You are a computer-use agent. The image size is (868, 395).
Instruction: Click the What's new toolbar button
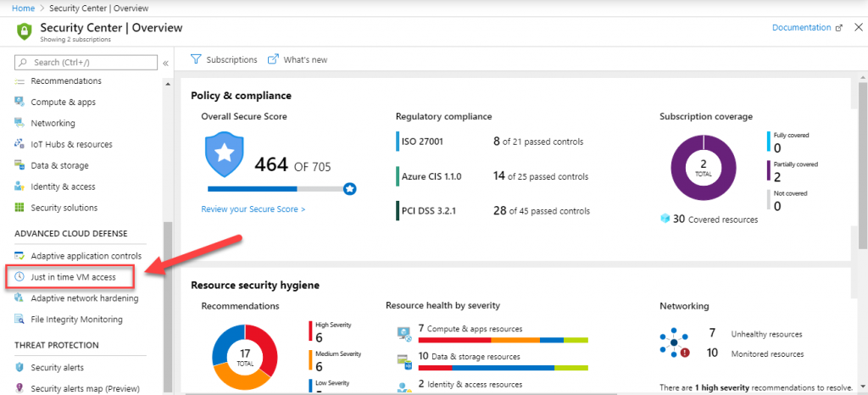point(298,59)
